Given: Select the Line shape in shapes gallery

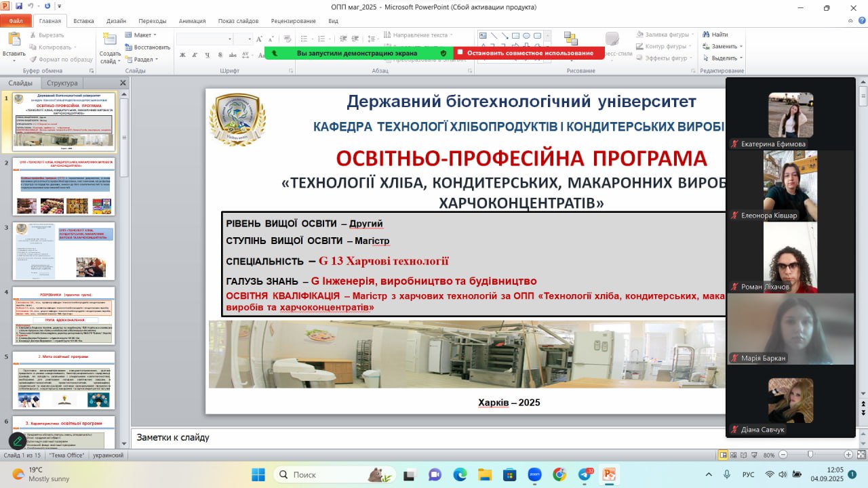Looking at the screenshot, I should pos(494,36).
